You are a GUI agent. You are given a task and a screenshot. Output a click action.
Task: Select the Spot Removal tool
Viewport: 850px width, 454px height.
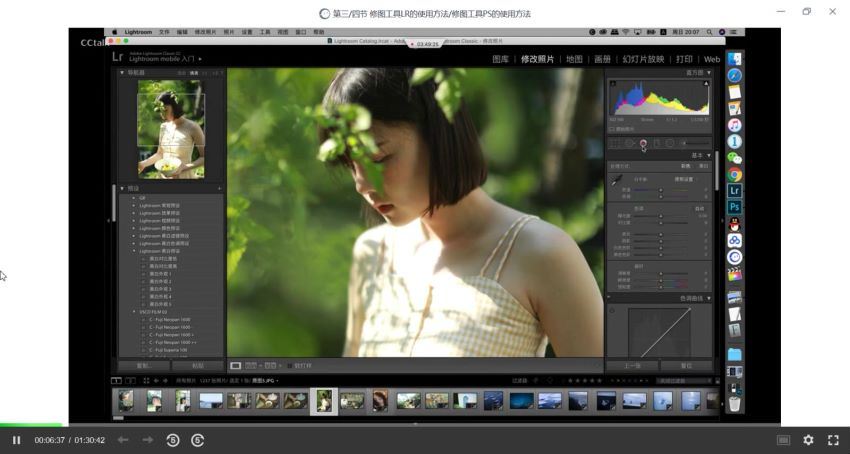click(629, 143)
